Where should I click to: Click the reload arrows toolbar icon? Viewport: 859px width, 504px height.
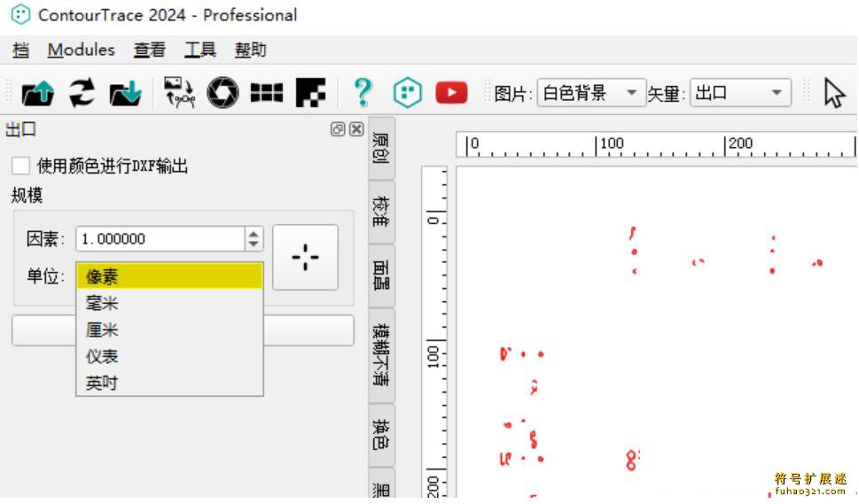[x=82, y=92]
